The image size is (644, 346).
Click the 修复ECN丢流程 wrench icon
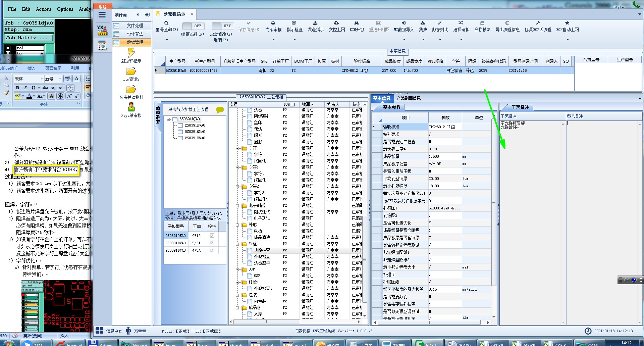click(x=538, y=23)
